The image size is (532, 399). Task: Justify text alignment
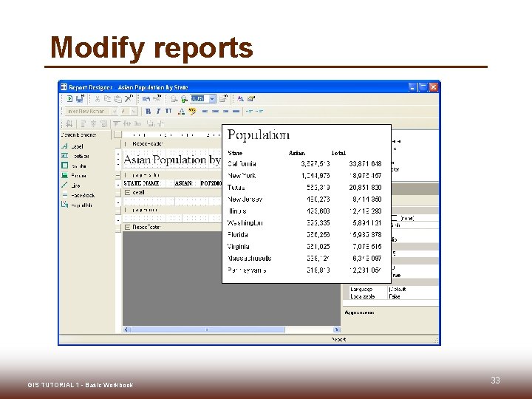[x=236, y=112]
